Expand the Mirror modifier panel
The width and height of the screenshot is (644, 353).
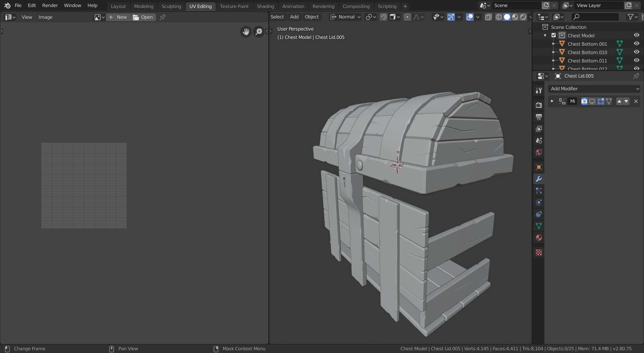[552, 101]
